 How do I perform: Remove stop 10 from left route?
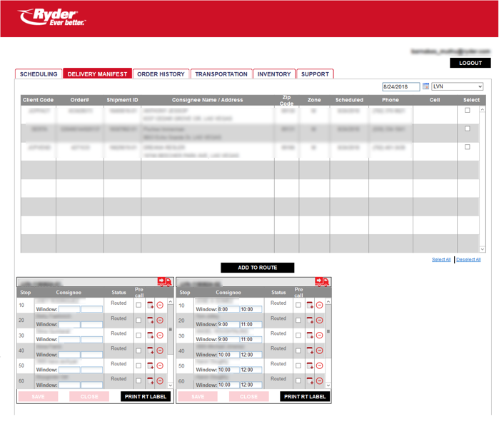coord(160,305)
